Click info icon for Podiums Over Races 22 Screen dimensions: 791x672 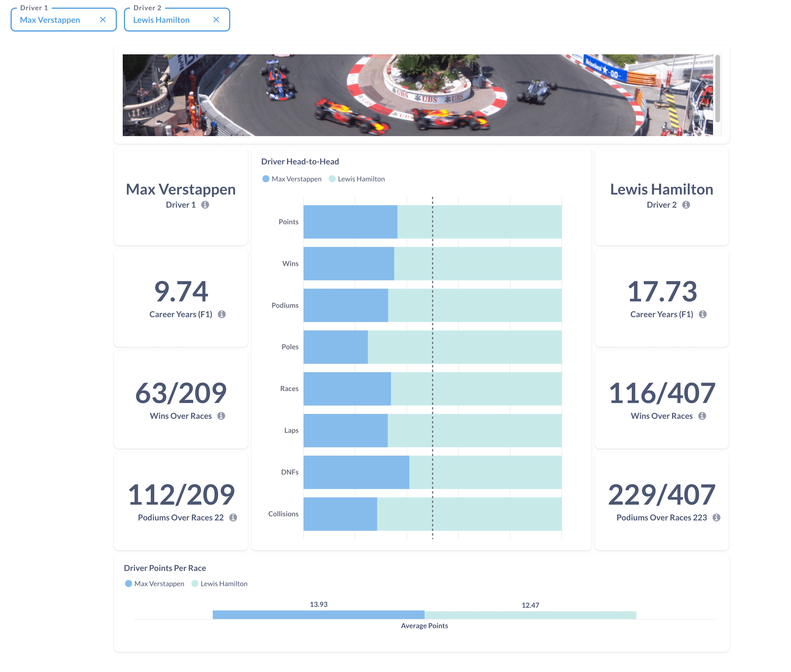(x=233, y=518)
